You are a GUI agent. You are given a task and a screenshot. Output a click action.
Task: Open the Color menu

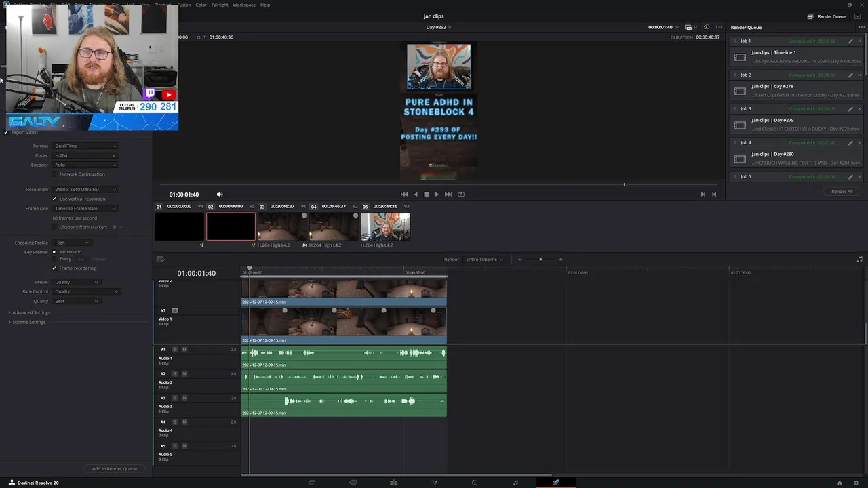click(x=201, y=5)
